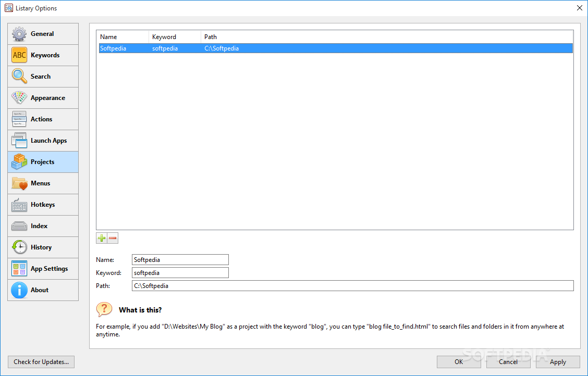Click the Keywords ABC icon
The image size is (588, 376).
tap(19, 55)
